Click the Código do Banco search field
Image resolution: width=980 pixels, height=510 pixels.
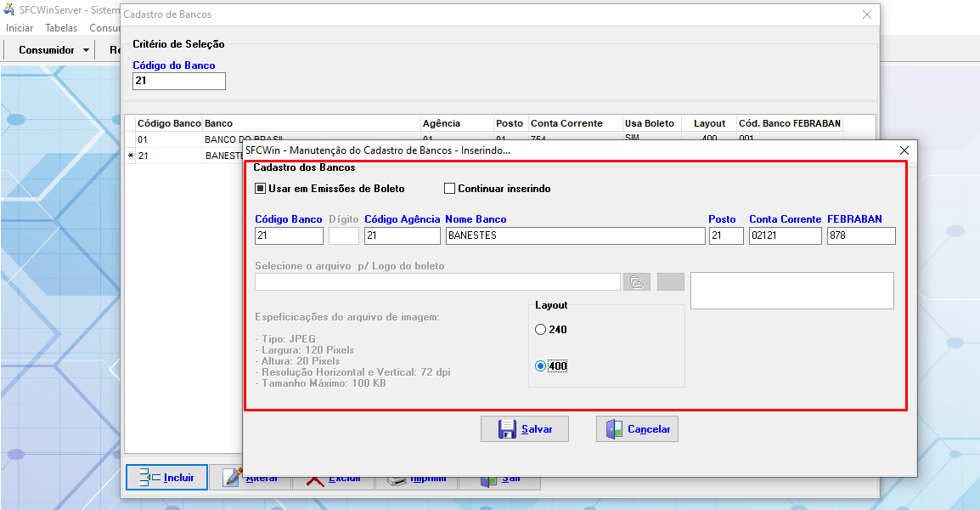[179, 82]
